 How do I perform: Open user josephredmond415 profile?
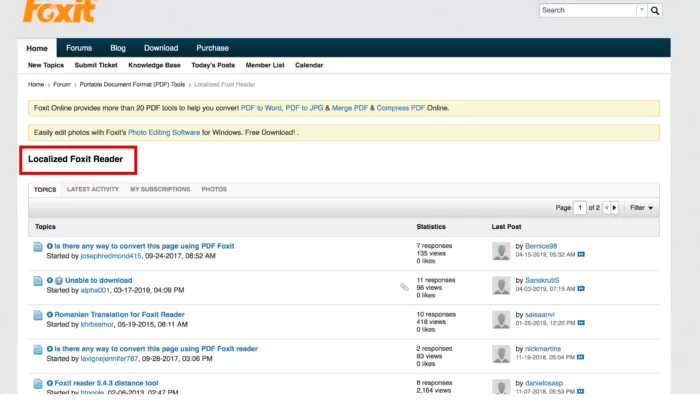111,256
